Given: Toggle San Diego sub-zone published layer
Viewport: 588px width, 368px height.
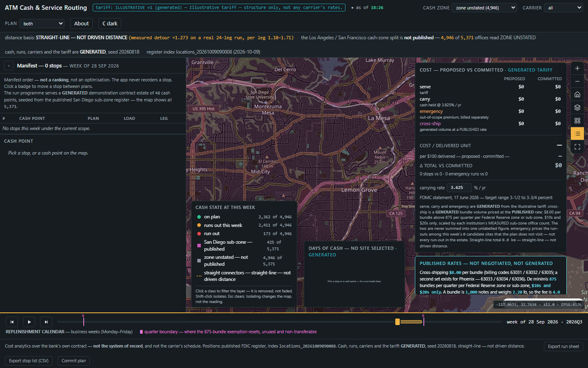Looking at the screenshot, I should 244,245.
